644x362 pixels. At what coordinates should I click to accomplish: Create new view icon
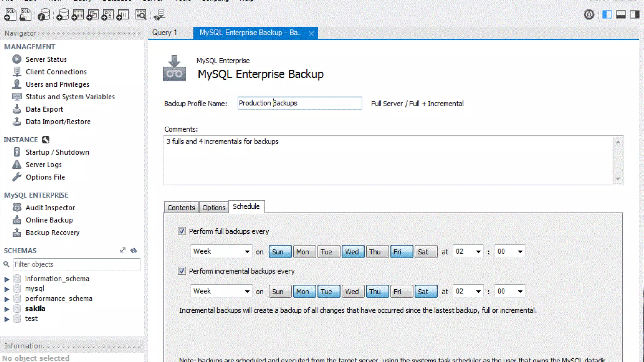click(92, 14)
